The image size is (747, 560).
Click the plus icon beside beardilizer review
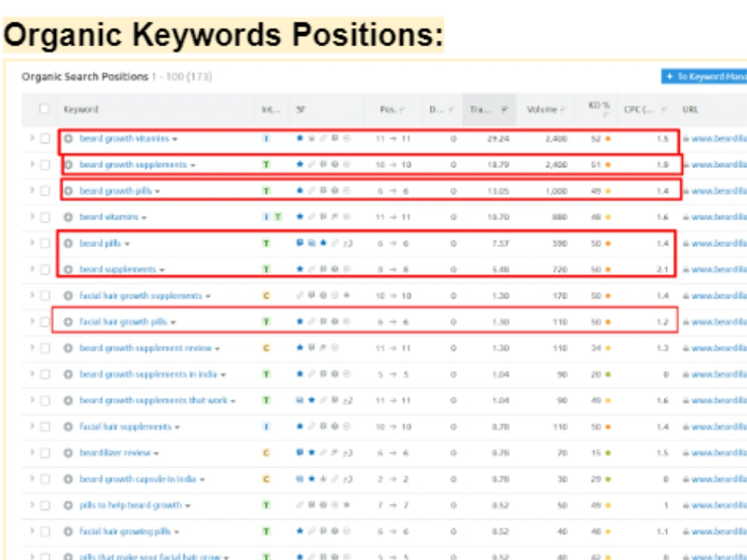(68, 453)
